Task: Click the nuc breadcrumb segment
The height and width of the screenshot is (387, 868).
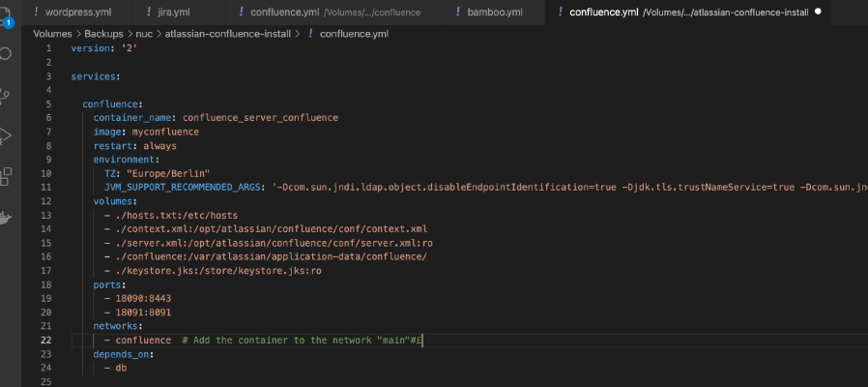Action: 144,34
